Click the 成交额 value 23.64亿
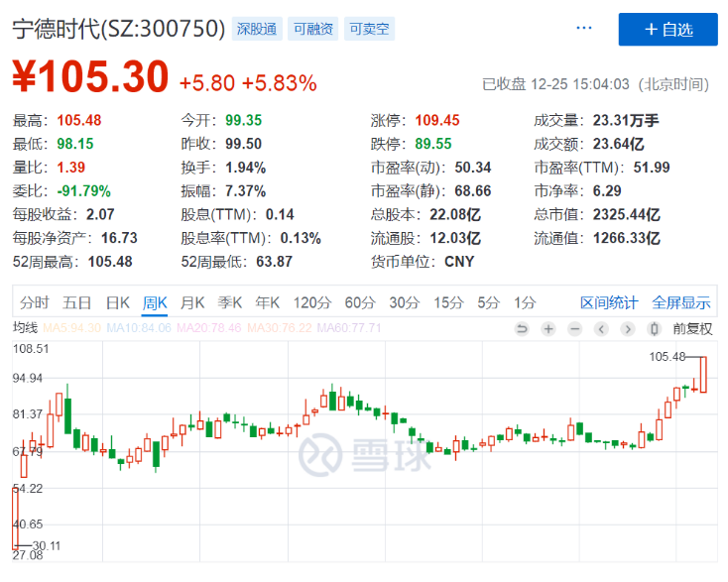 pos(619,145)
